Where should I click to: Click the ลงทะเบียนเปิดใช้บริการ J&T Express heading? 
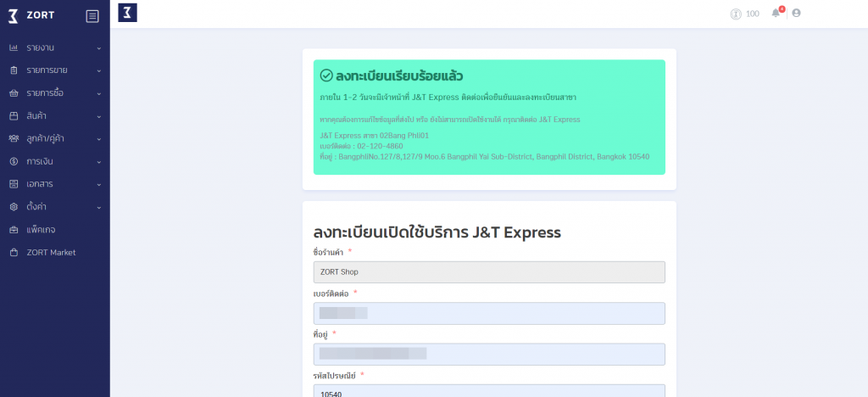click(437, 232)
